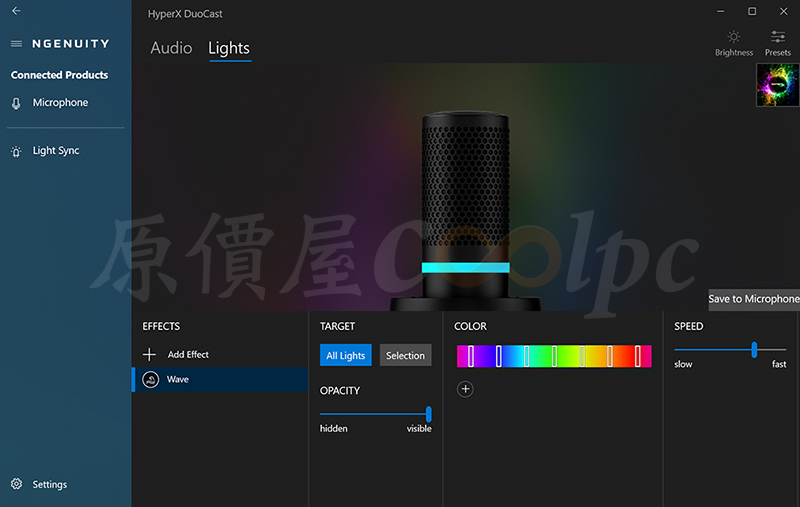This screenshot has width=800, height=507.
Task: Click the Opacity slider handle
Action: [x=429, y=414]
